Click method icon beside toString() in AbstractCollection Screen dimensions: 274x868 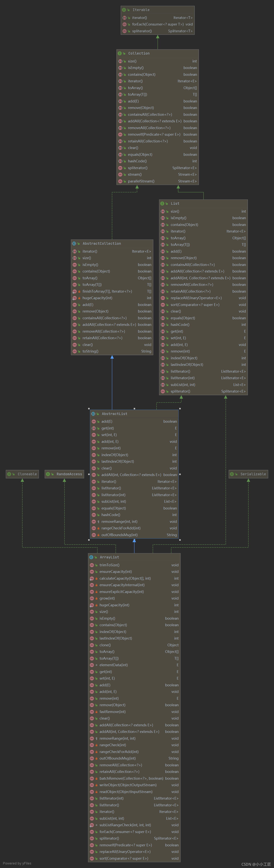(x=74, y=351)
